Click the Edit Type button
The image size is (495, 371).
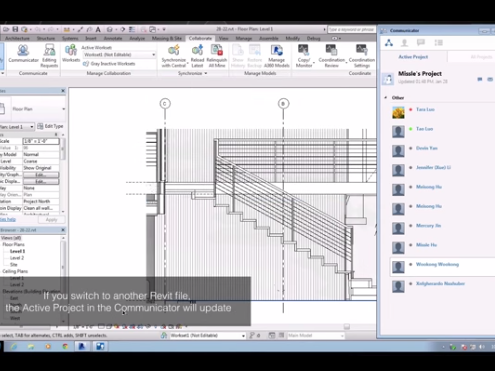[50, 126]
